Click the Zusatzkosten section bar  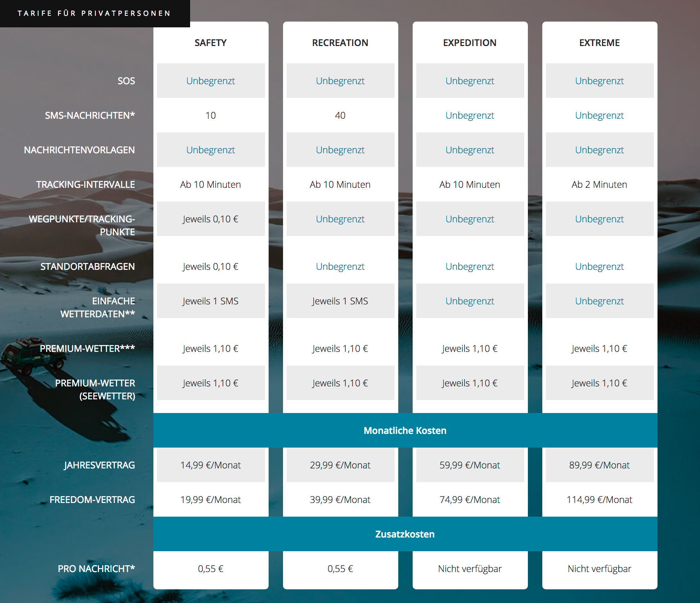point(405,534)
